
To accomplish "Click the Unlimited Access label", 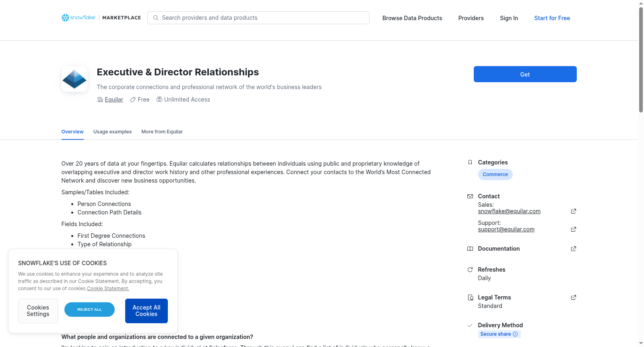I will coord(187,100).
